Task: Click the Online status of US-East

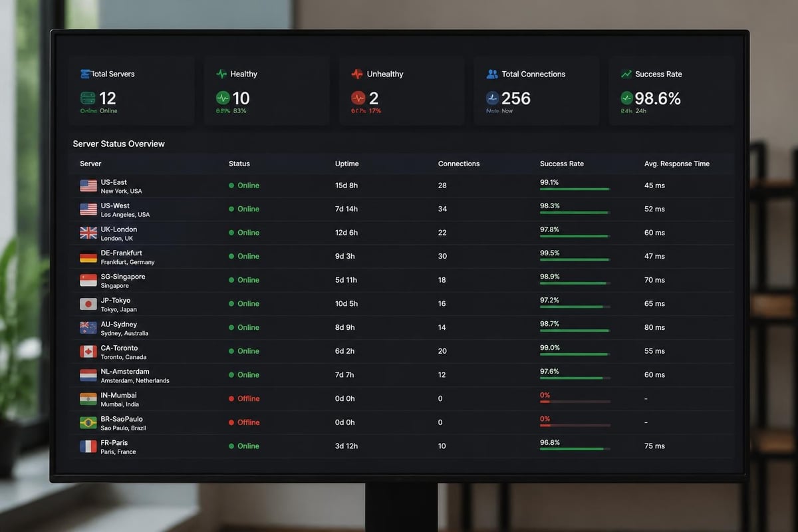Action: (x=244, y=186)
